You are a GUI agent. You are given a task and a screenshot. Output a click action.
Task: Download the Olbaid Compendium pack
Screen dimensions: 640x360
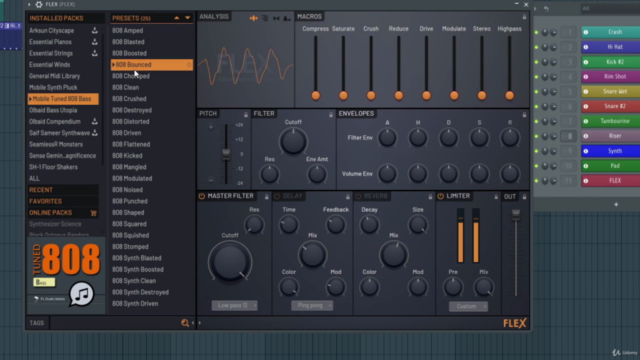click(94, 122)
